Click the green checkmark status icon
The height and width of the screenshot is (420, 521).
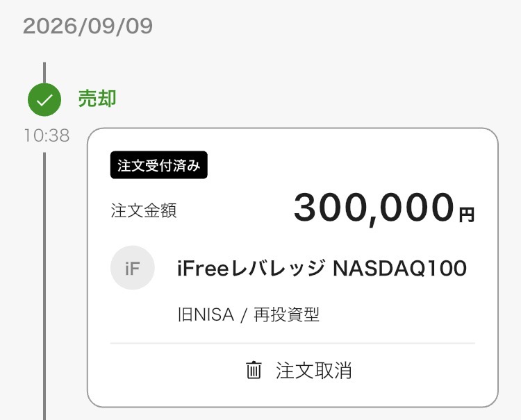click(x=44, y=99)
